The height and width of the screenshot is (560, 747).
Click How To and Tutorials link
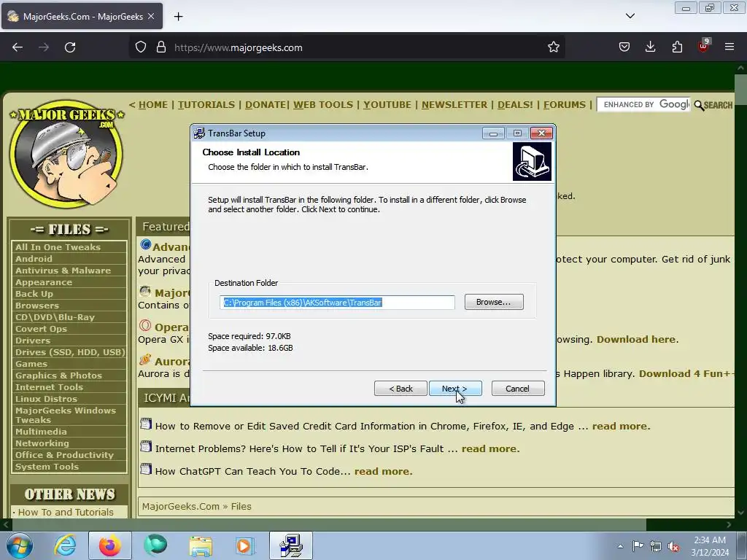point(66,512)
